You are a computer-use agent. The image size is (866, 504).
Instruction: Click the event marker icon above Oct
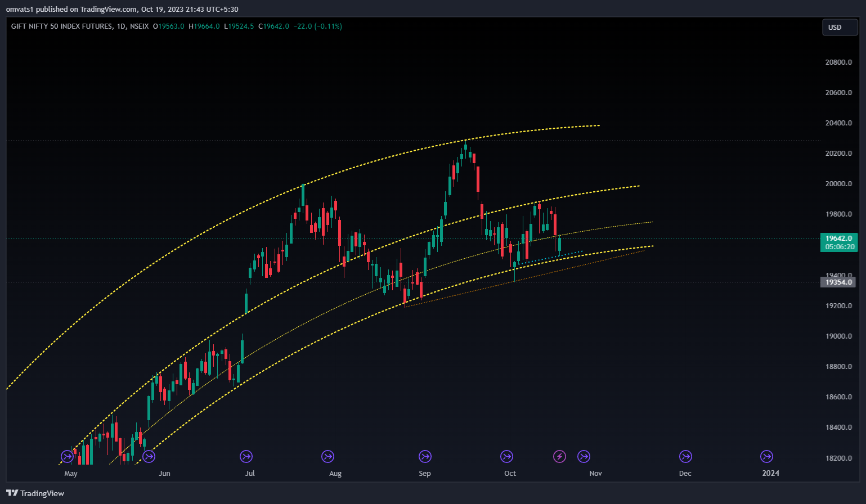(x=506, y=456)
